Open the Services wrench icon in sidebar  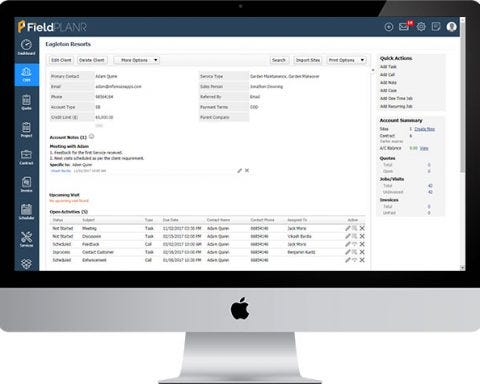[26, 239]
